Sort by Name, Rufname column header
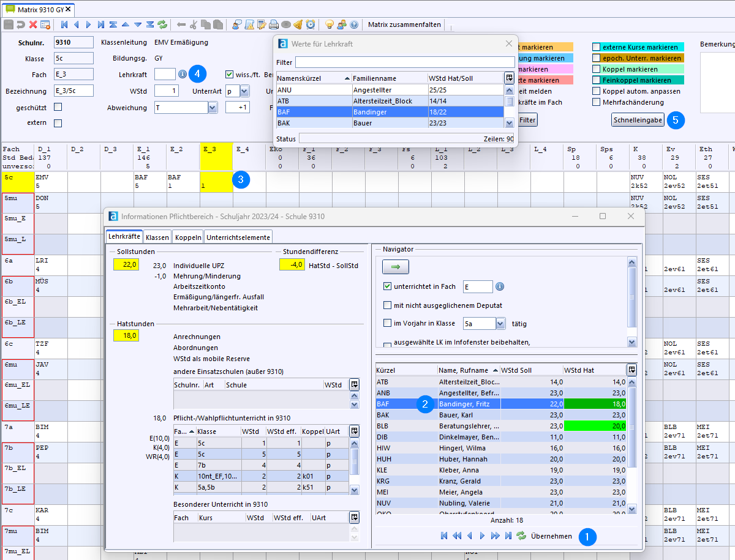Screen dimensions: 735x560 pos(468,370)
